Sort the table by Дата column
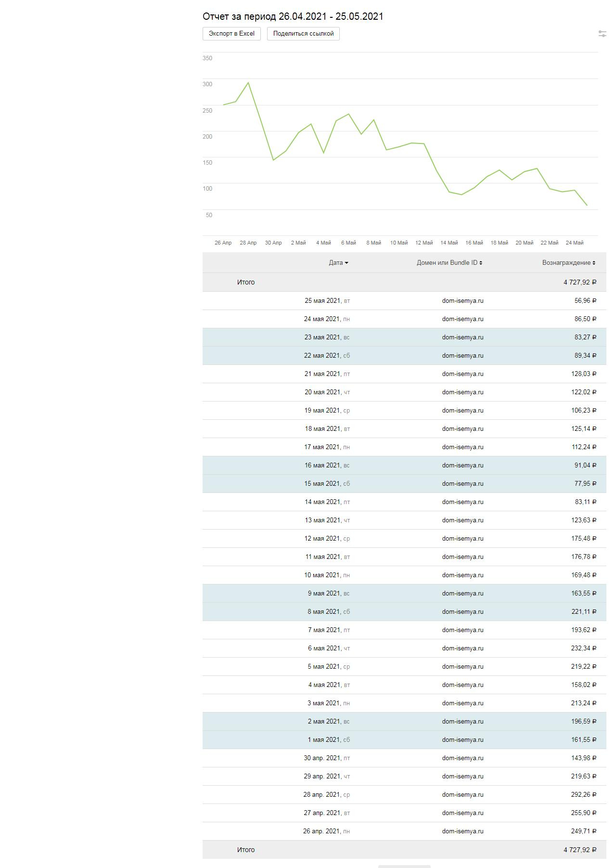Viewport: 616px width, 868px height. pos(338,263)
